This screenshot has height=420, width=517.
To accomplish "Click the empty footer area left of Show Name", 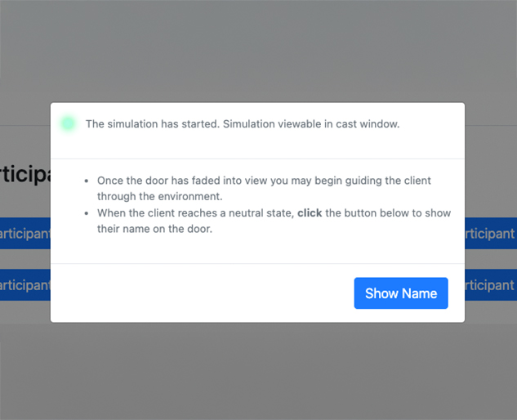I will pyautogui.click(x=196, y=293).
